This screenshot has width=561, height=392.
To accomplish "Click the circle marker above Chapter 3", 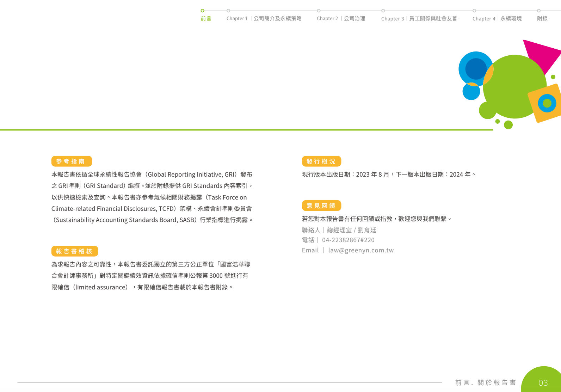I will pyautogui.click(x=383, y=11).
